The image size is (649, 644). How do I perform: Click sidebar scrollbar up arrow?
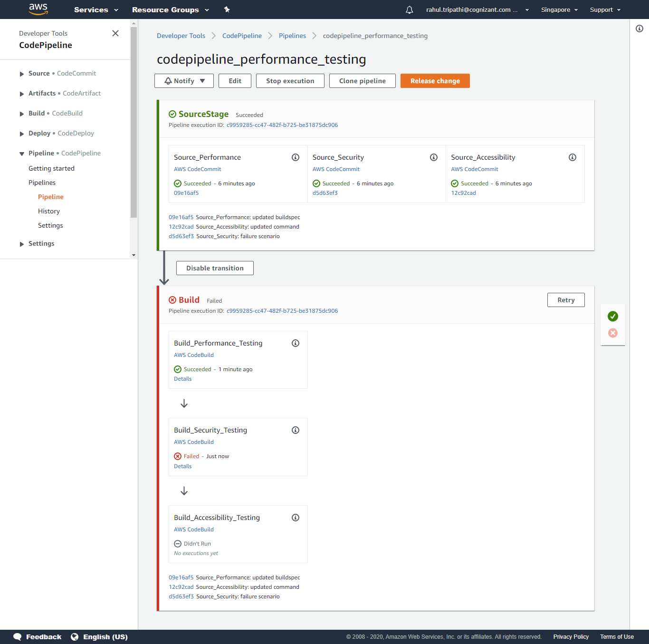coord(134,23)
